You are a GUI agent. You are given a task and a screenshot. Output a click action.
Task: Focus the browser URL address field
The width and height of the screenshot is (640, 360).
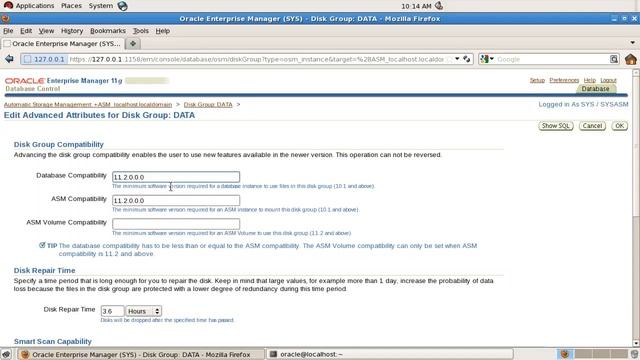point(257,59)
